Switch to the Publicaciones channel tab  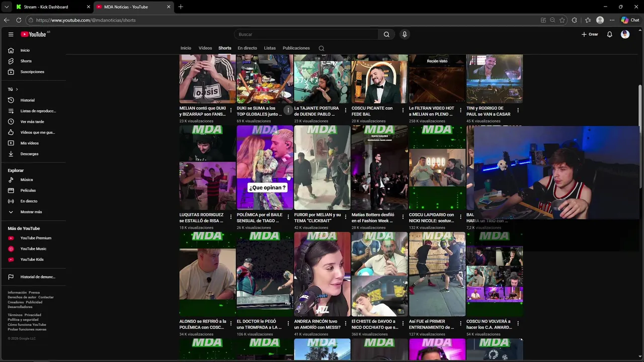[x=296, y=48]
